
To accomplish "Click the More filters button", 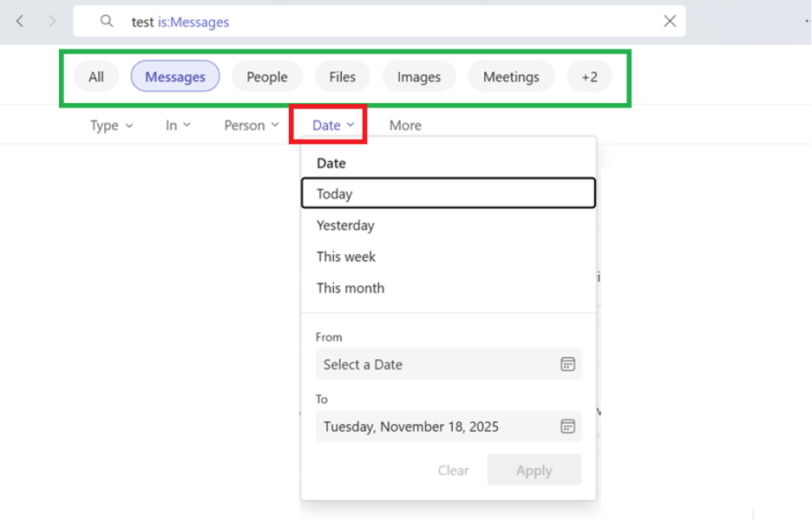I will coord(405,125).
